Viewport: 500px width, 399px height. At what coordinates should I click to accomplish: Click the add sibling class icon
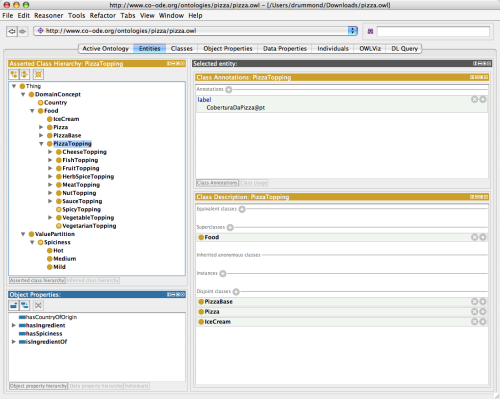coord(25,74)
